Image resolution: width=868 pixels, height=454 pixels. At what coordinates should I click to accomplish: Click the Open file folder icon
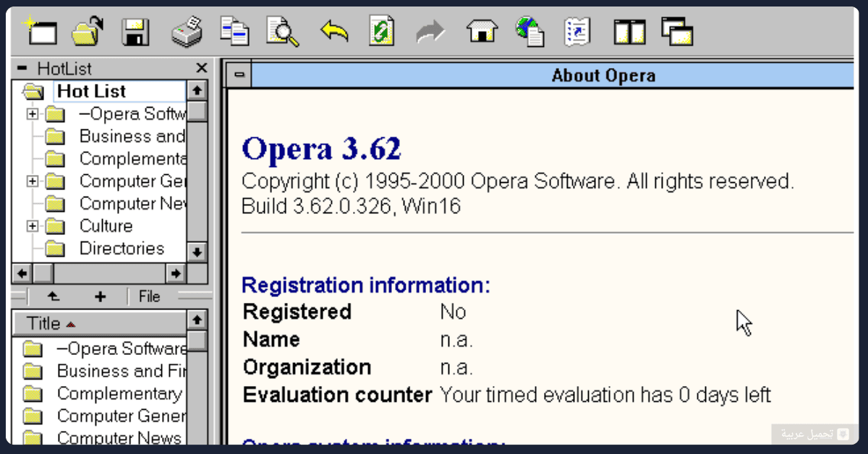(x=88, y=32)
